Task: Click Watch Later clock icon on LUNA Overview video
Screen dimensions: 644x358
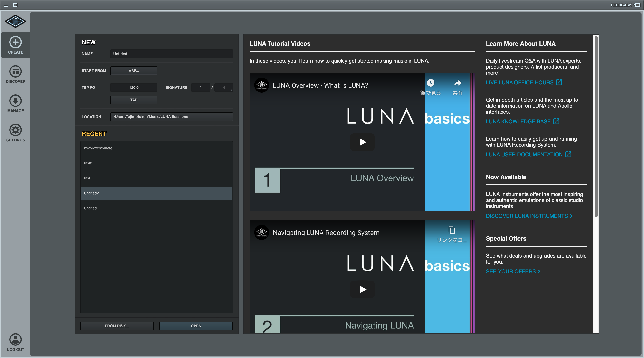Action: pyautogui.click(x=431, y=83)
